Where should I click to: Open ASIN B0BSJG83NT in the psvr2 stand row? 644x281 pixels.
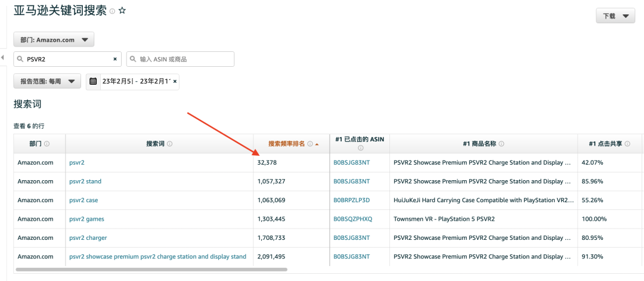click(x=352, y=181)
